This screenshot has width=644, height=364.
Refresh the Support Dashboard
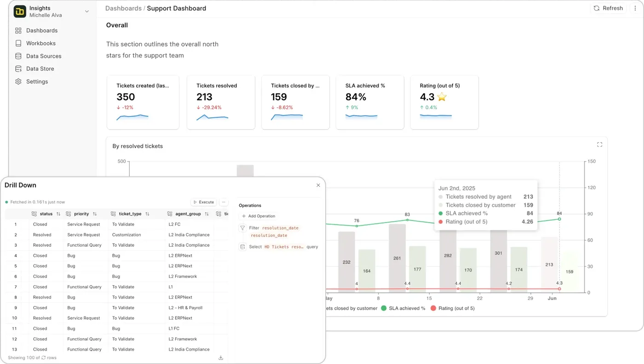[x=608, y=8]
